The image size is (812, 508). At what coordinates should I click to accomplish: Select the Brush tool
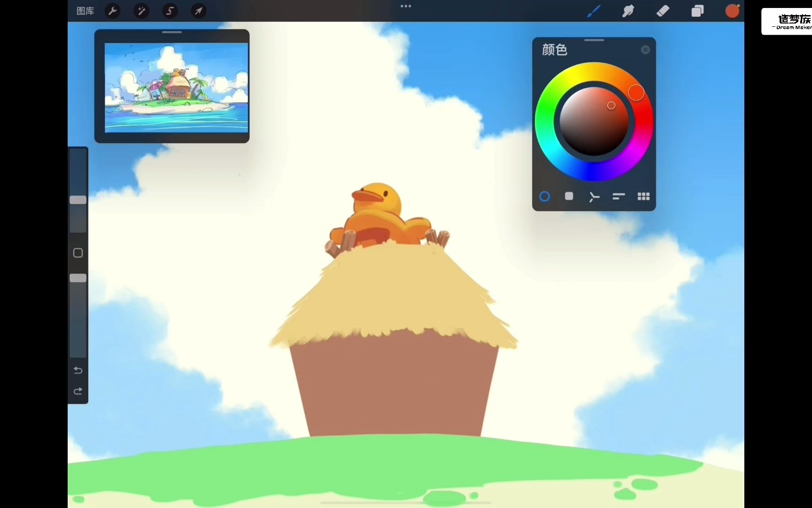pyautogui.click(x=593, y=11)
